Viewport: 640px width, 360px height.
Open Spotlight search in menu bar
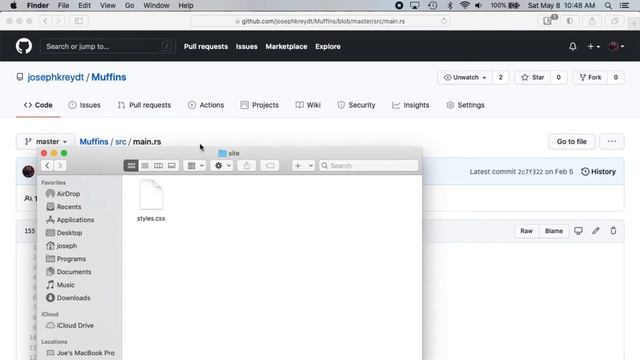point(608,5)
